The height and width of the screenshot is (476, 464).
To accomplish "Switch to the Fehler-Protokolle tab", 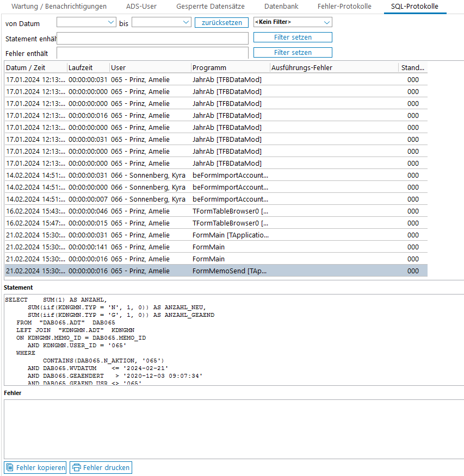I will pyautogui.click(x=344, y=7).
